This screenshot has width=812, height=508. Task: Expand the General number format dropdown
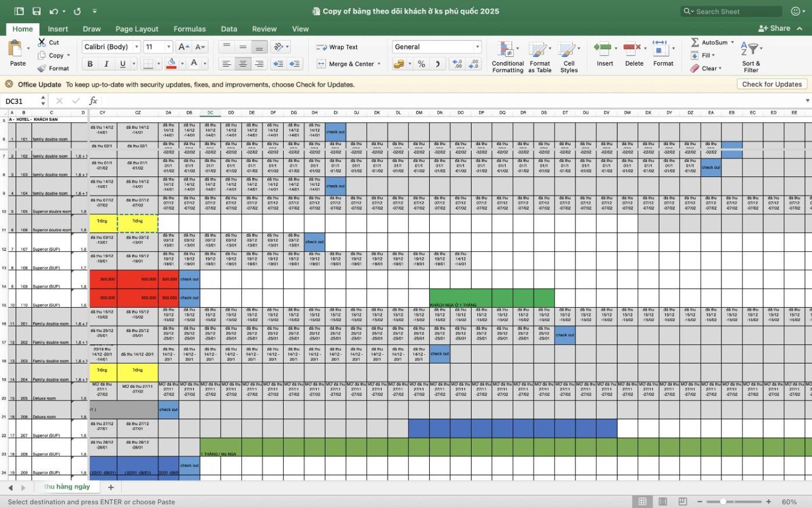477,47
